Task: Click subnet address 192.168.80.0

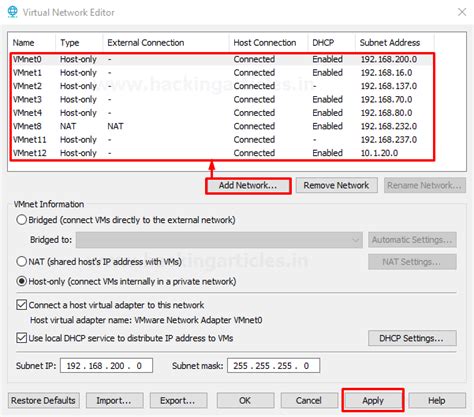Action: (x=387, y=113)
